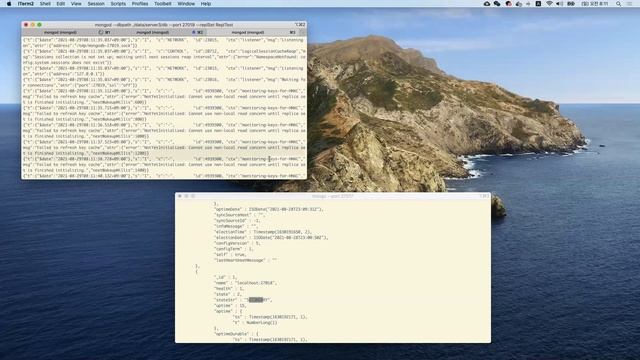This screenshot has width=640, height=360.
Task: Open the Toolbelt menu
Action: coord(162,4)
